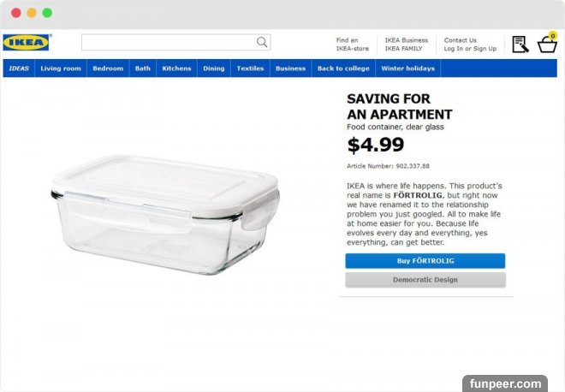Click the search magnifier icon

click(262, 42)
